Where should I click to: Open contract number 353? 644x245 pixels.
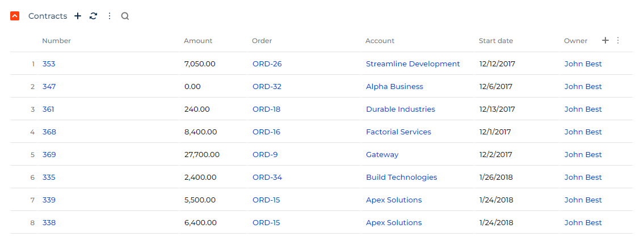pyautogui.click(x=49, y=64)
